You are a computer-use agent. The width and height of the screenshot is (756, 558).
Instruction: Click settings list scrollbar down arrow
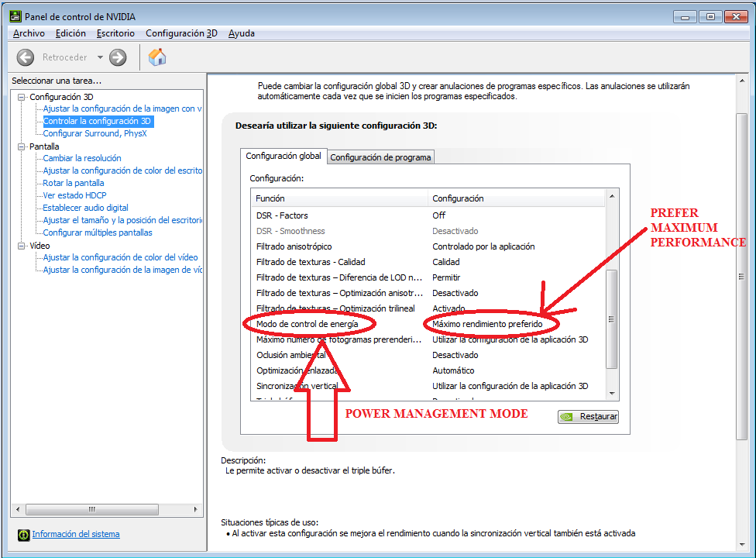[612, 394]
